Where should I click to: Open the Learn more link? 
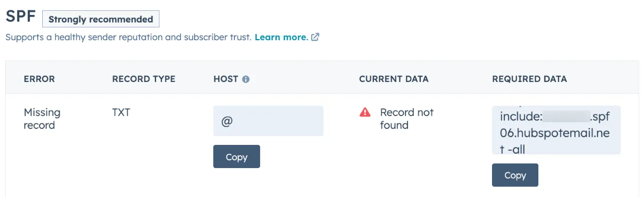[x=281, y=37]
